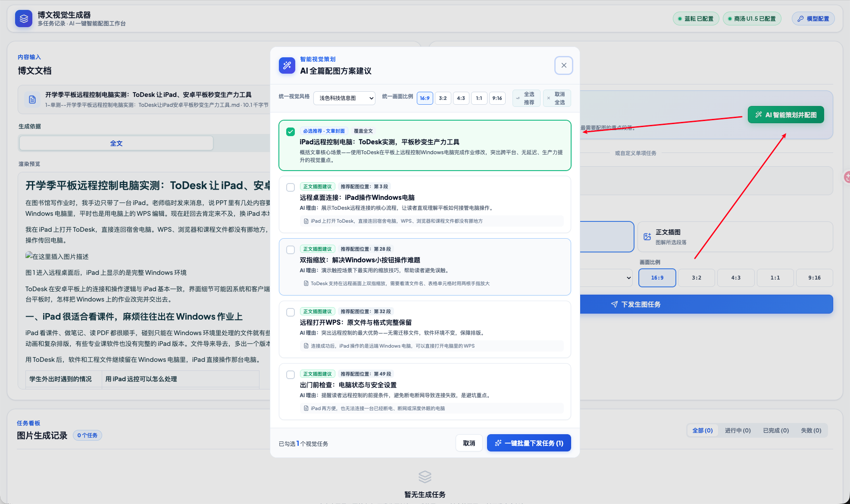Choose 4:3 under 画面比例 in the background panel
This screenshot has height=504, width=850.
(x=736, y=278)
